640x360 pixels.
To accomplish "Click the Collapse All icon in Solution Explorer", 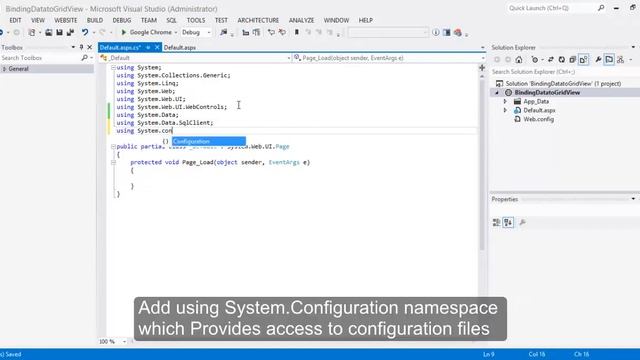I will [573, 60].
